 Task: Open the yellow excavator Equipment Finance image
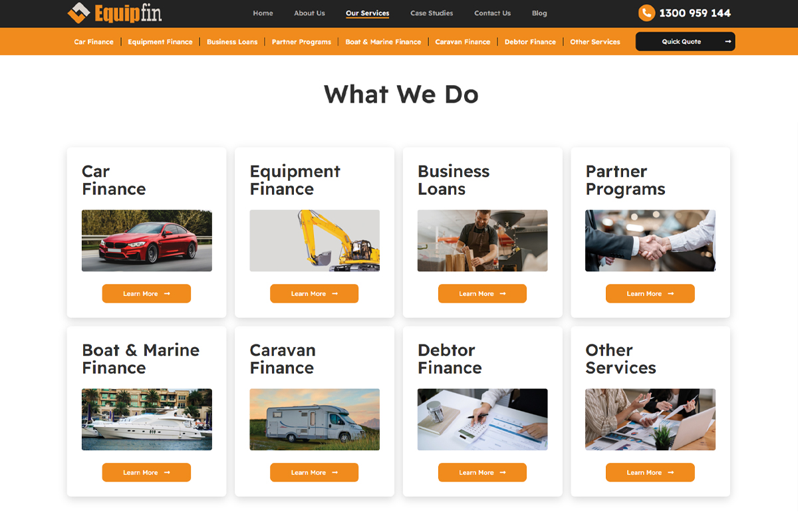[x=315, y=241]
